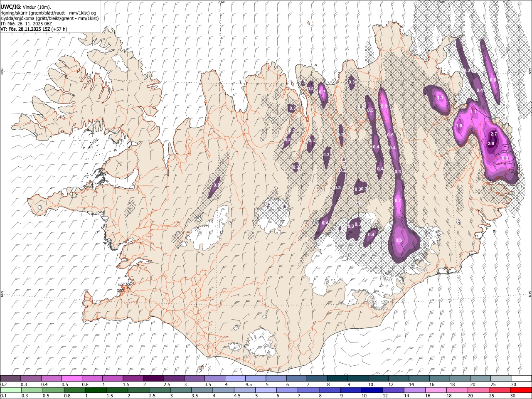Pick the gray-blue 3.5–4 rain scale swatch

tap(202, 390)
